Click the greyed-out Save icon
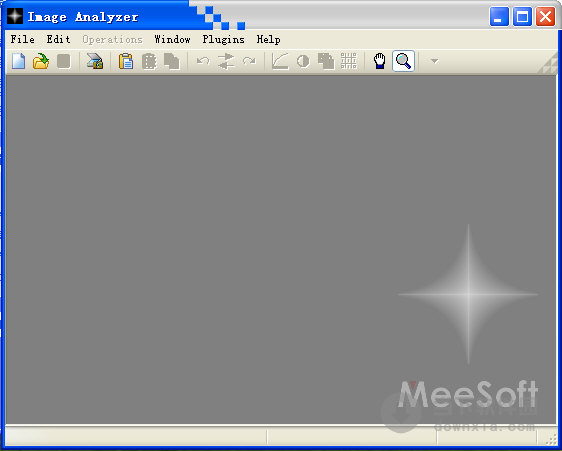Screen dimensions: 562x451 64,61
